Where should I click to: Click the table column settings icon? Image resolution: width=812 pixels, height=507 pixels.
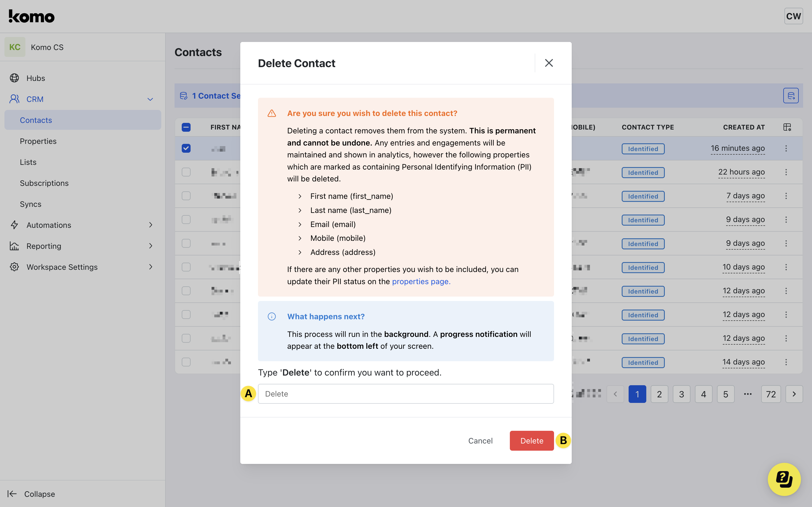click(x=787, y=127)
